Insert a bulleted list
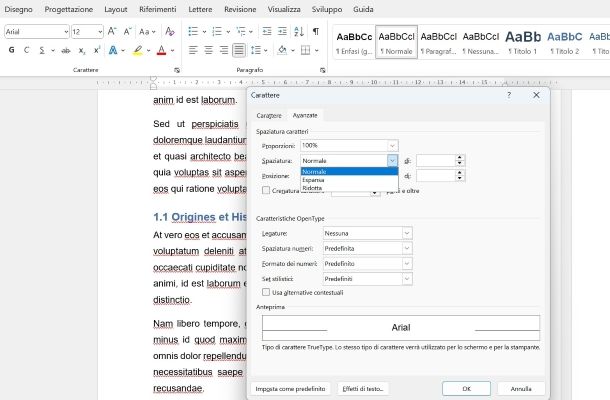The height and width of the screenshot is (400, 610). click(x=193, y=32)
